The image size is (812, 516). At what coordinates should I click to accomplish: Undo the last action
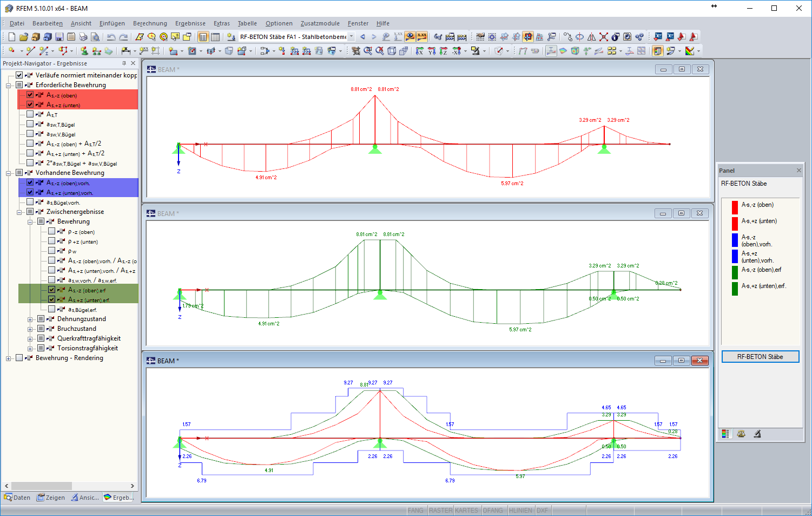pos(111,37)
